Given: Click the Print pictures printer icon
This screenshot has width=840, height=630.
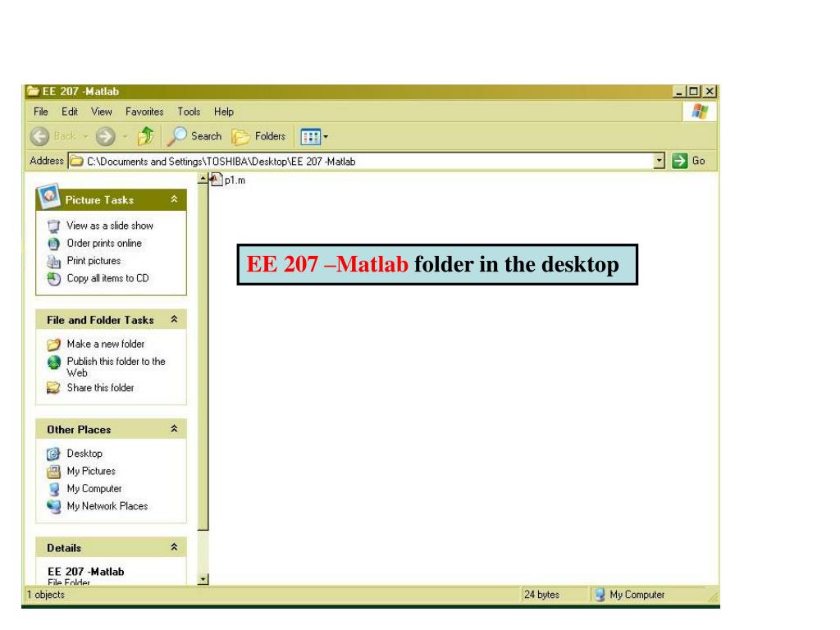Looking at the screenshot, I should point(53,262).
